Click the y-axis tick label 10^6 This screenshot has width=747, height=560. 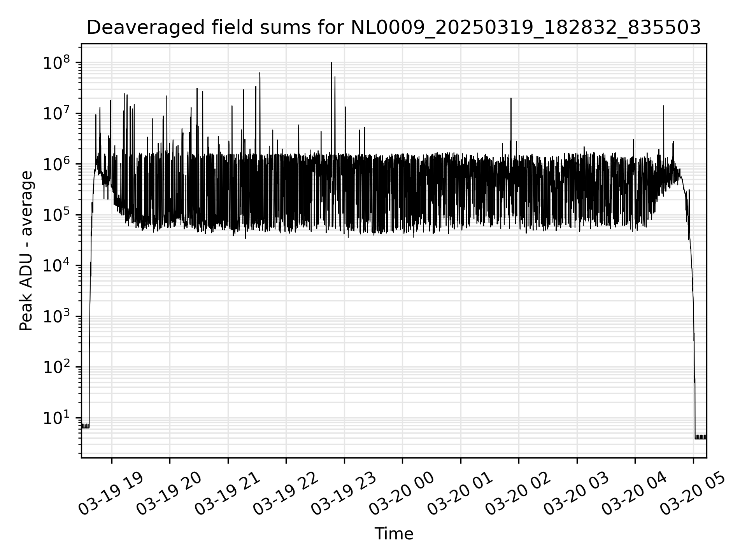[56, 164]
